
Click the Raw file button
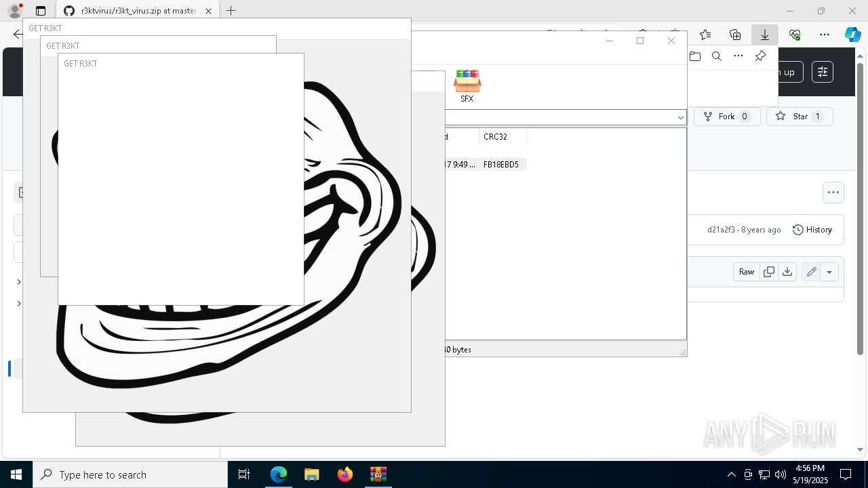pos(747,272)
